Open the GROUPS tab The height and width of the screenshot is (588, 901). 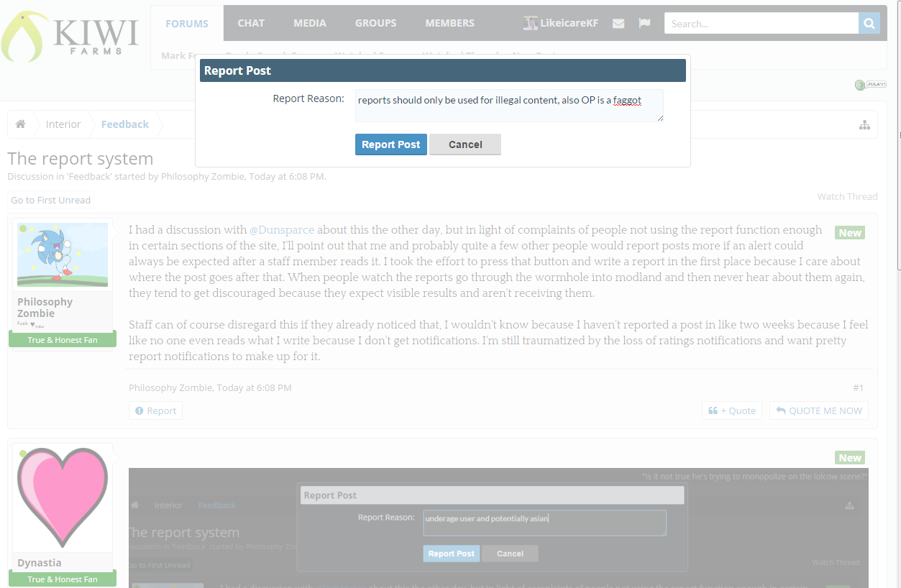[x=375, y=23]
